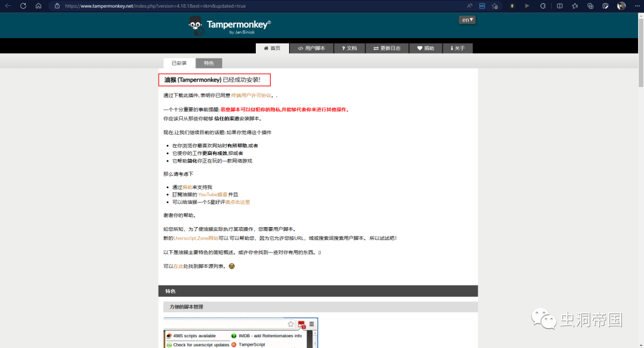Click the 谢谢你的帮助 text line

tap(179, 216)
